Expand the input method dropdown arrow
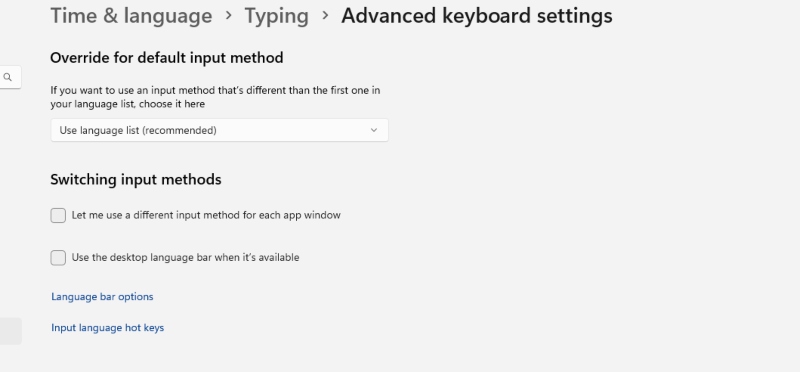 point(373,130)
